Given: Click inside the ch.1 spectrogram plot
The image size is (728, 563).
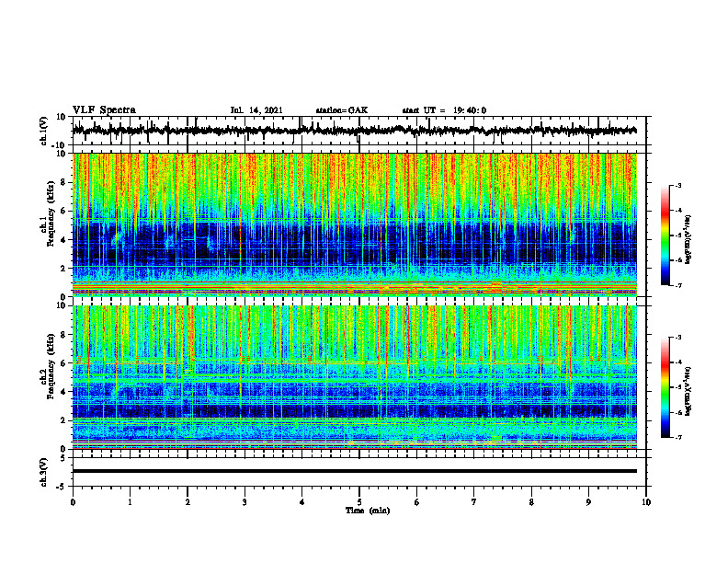Looking at the screenshot, I should pyautogui.click(x=355, y=224).
